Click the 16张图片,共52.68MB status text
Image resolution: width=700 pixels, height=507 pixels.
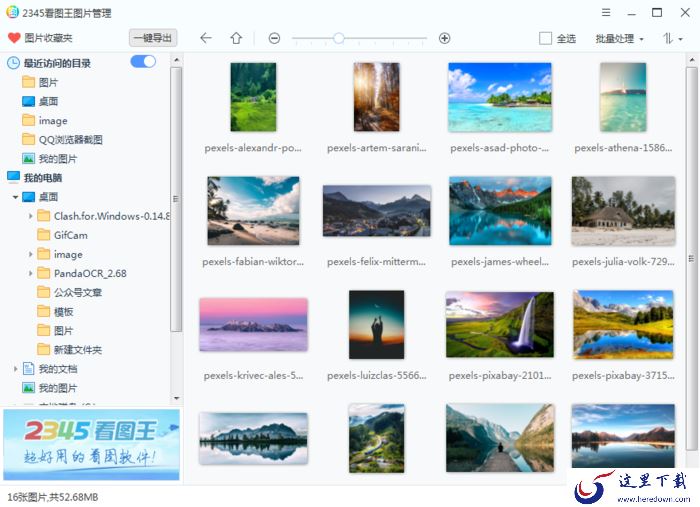click(53, 497)
